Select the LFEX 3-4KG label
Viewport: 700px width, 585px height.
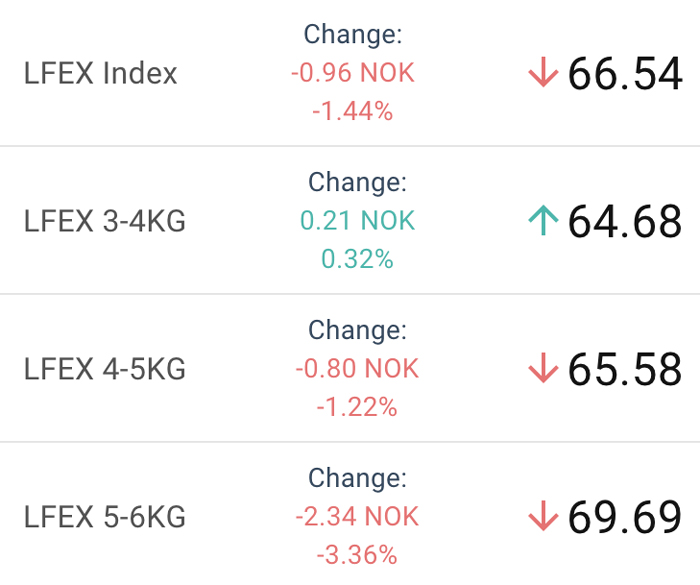coord(104,221)
